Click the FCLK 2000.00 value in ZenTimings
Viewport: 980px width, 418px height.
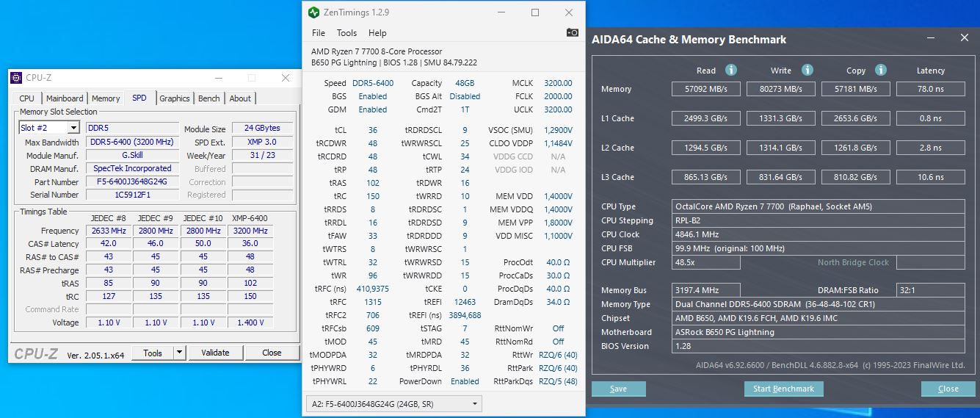(558, 96)
